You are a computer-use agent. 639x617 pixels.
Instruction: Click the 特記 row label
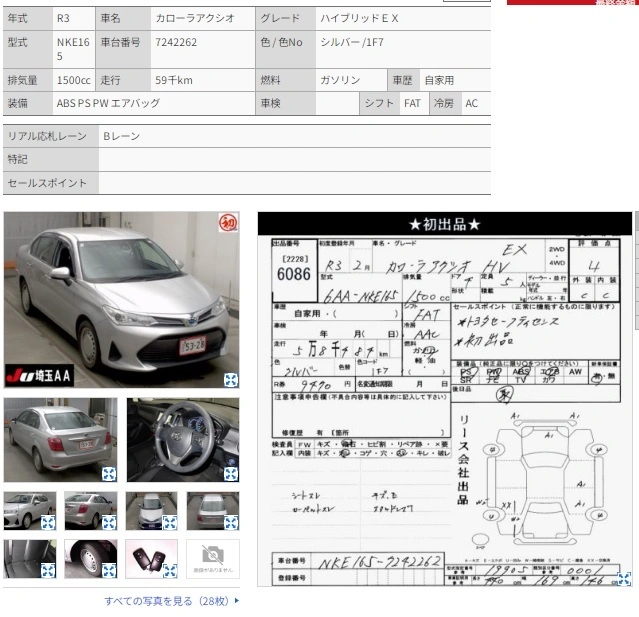click(x=18, y=159)
